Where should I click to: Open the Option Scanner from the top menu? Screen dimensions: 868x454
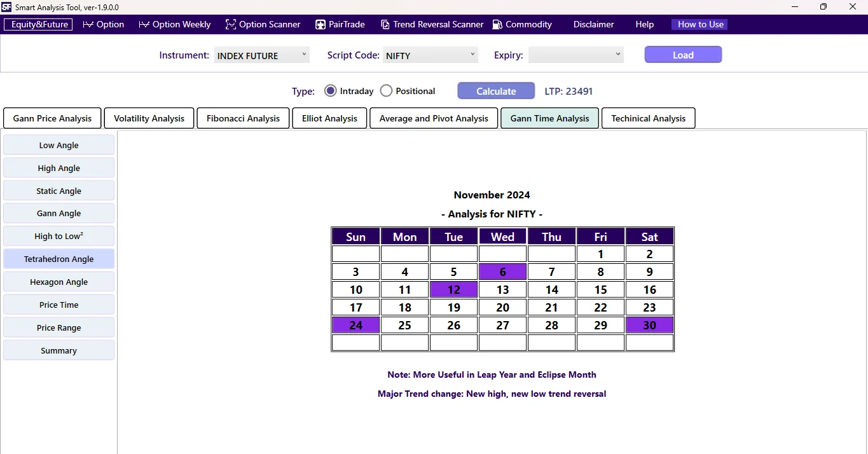tap(263, 24)
